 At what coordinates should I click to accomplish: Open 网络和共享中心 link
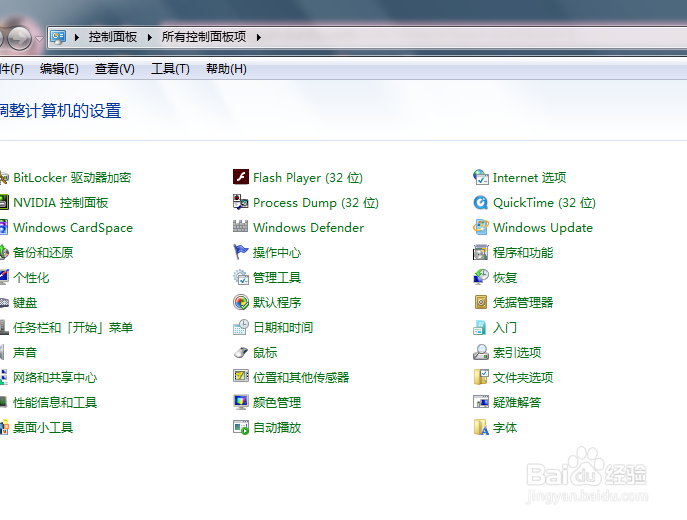(x=55, y=377)
